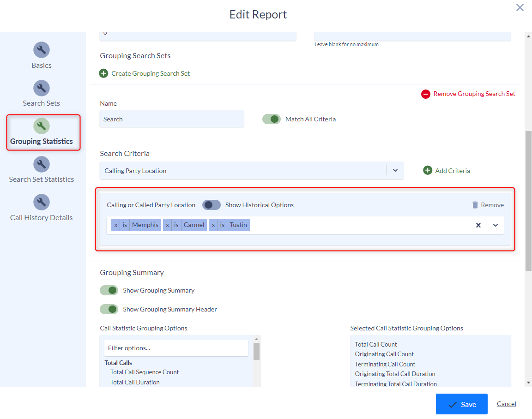This screenshot has height=419, width=532.
Task: Open the Calling Party Location dropdown
Action: click(x=395, y=170)
